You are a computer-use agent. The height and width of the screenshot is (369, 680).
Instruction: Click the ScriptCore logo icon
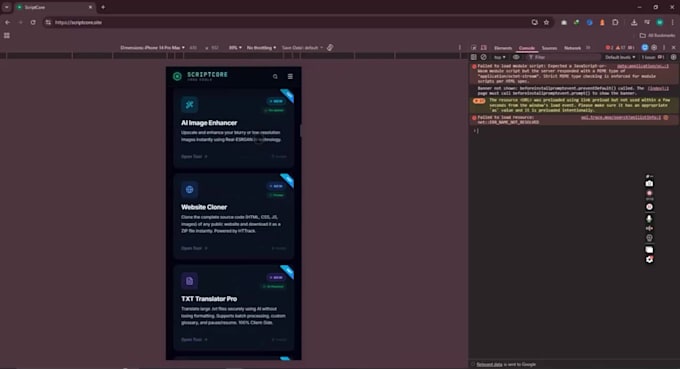coord(177,76)
